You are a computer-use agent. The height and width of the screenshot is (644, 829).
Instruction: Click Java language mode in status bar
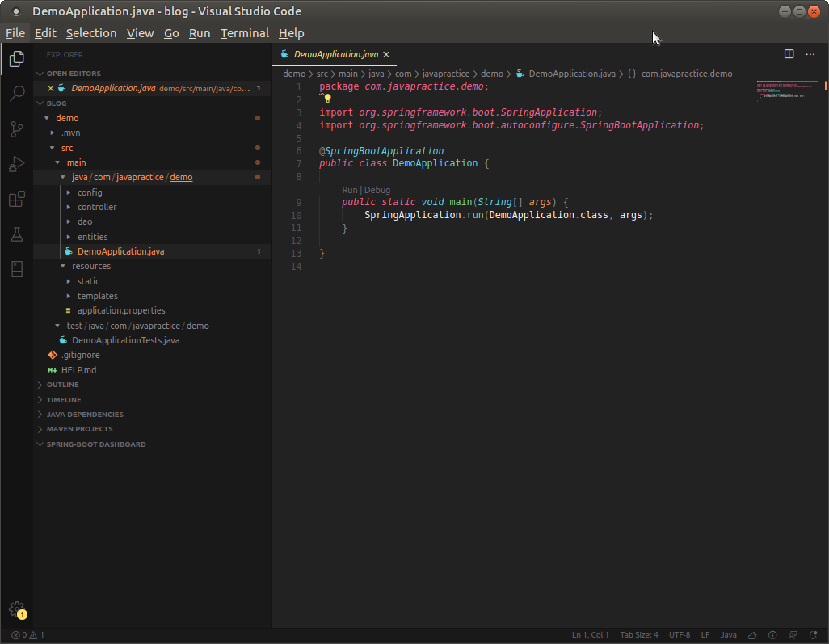(x=728, y=635)
